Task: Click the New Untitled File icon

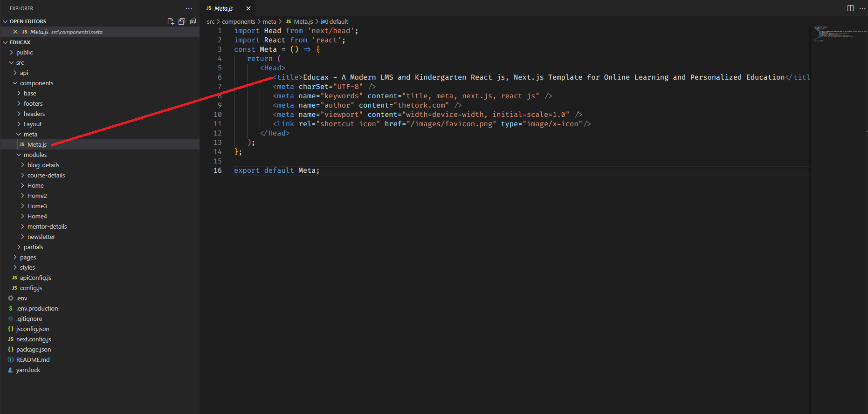Action: click(x=171, y=21)
